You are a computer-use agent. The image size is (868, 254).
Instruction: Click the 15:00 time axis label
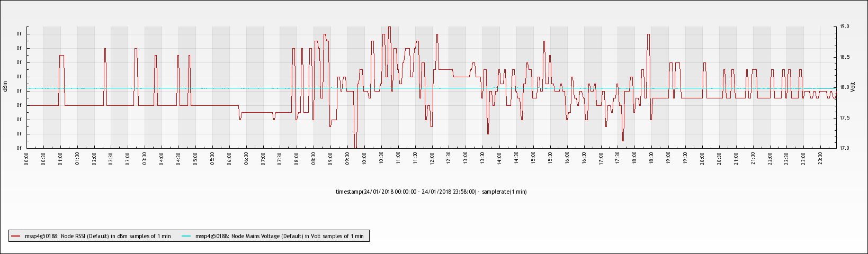(533, 159)
